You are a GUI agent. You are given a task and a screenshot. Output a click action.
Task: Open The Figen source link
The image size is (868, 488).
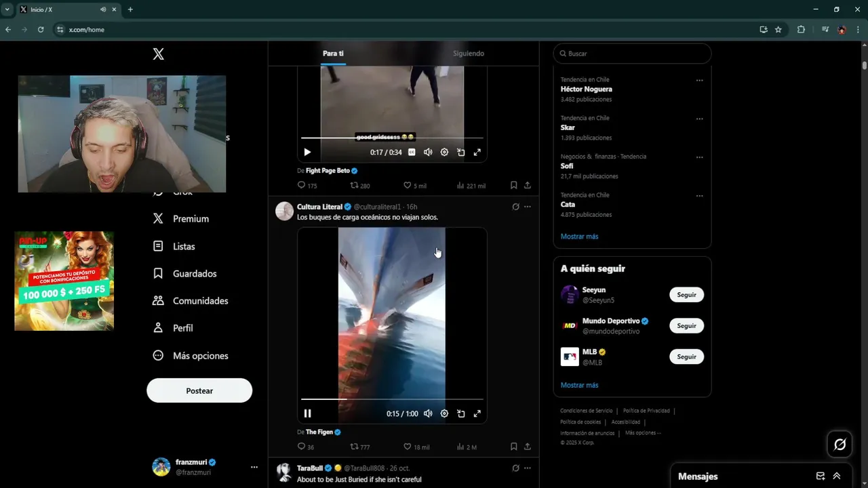coord(319,432)
